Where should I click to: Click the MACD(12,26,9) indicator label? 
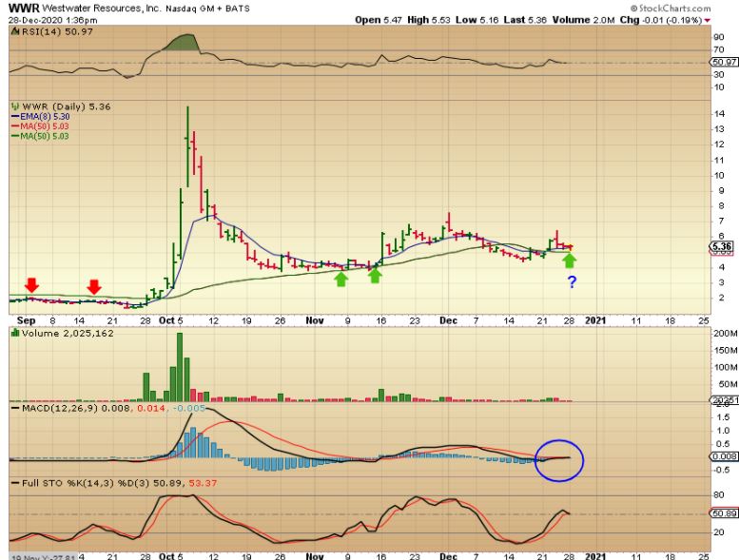click(60, 408)
